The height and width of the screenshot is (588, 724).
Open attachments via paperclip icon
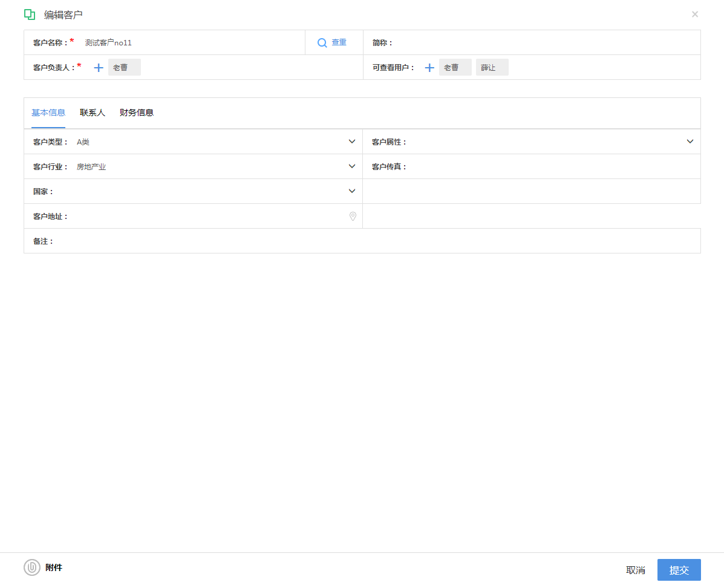pyautogui.click(x=32, y=567)
